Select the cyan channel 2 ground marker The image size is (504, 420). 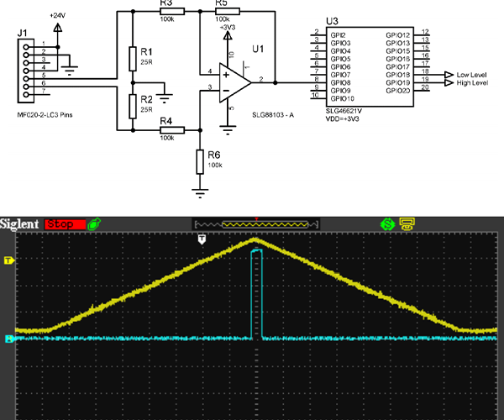(9, 339)
